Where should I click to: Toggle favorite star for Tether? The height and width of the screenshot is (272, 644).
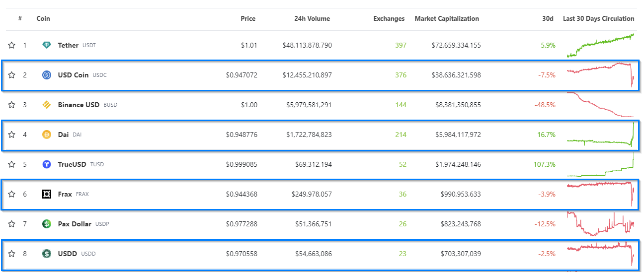11,45
